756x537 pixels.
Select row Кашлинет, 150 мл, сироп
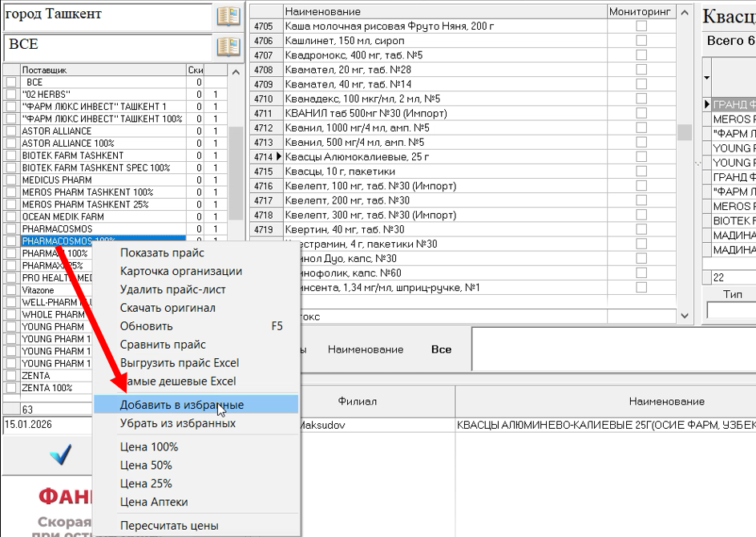[444, 41]
